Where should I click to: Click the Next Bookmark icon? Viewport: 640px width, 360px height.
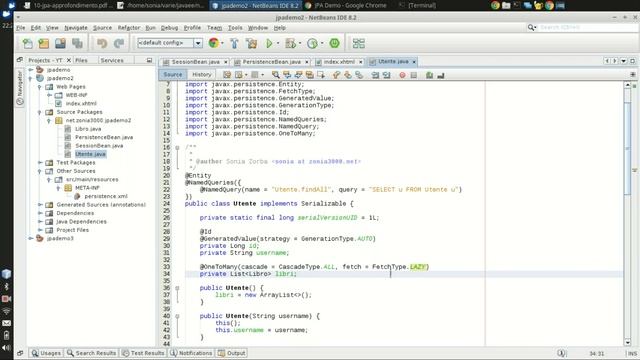[348, 75]
